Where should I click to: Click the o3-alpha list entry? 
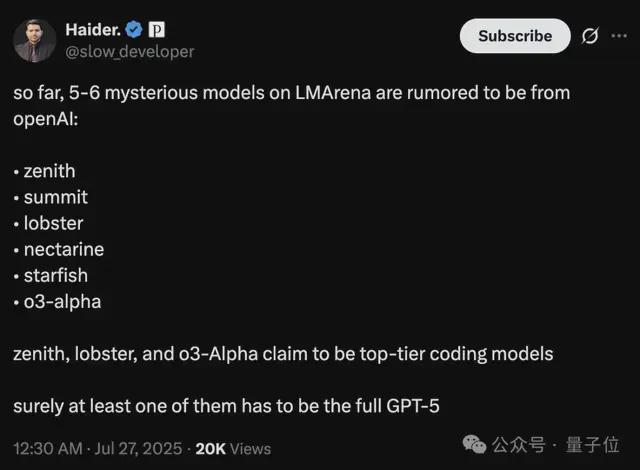tap(62, 302)
